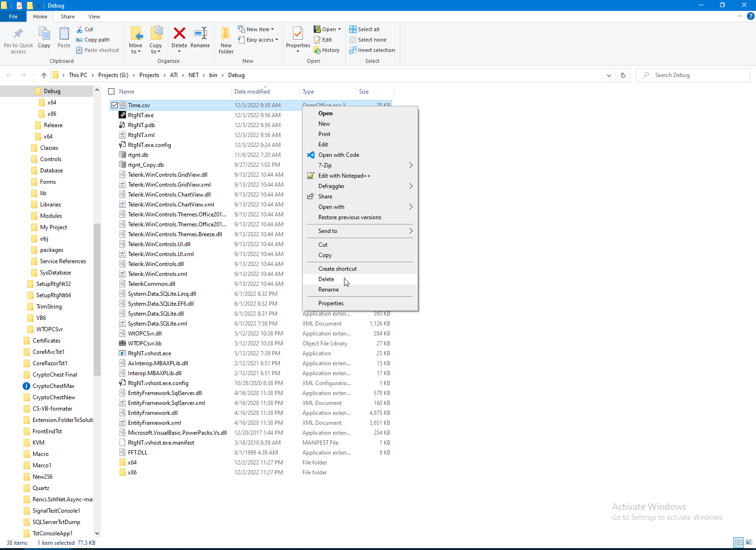Click History in ribbon Open group

point(326,50)
